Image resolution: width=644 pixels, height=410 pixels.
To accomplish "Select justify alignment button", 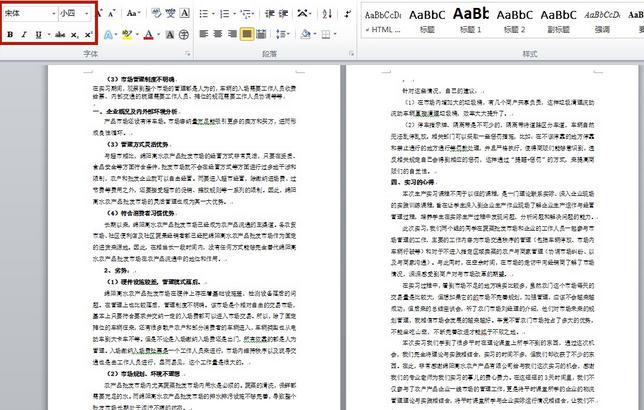I will (247, 35).
